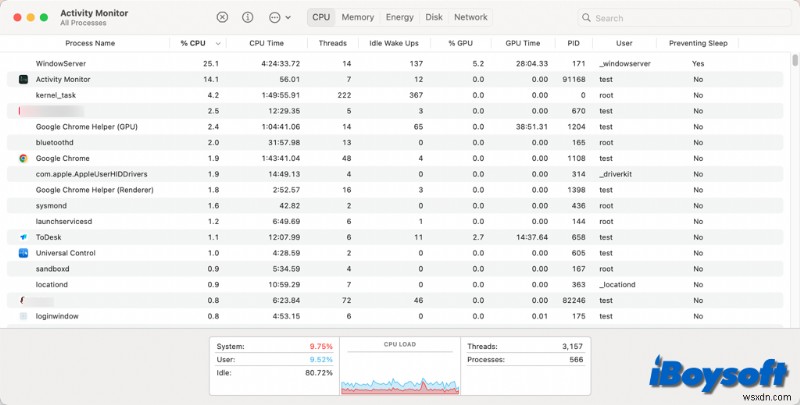
Task: Click the loginwindow process name
Action: [57, 317]
